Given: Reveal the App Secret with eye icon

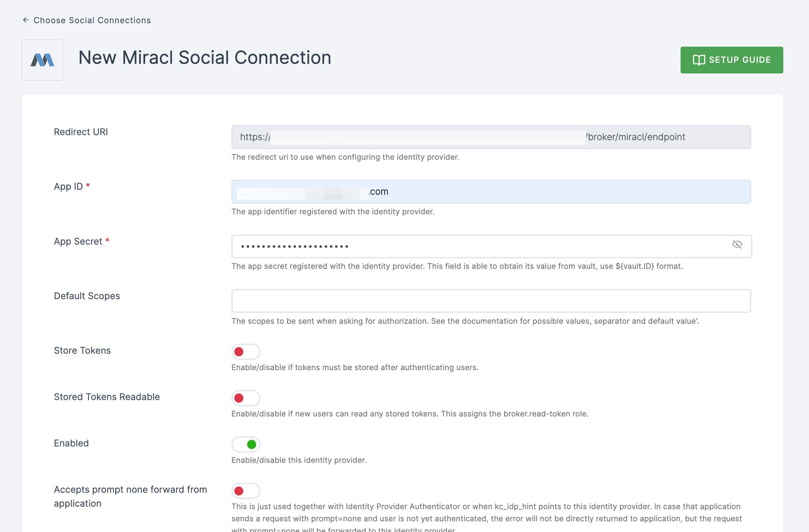Looking at the screenshot, I should click(737, 244).
